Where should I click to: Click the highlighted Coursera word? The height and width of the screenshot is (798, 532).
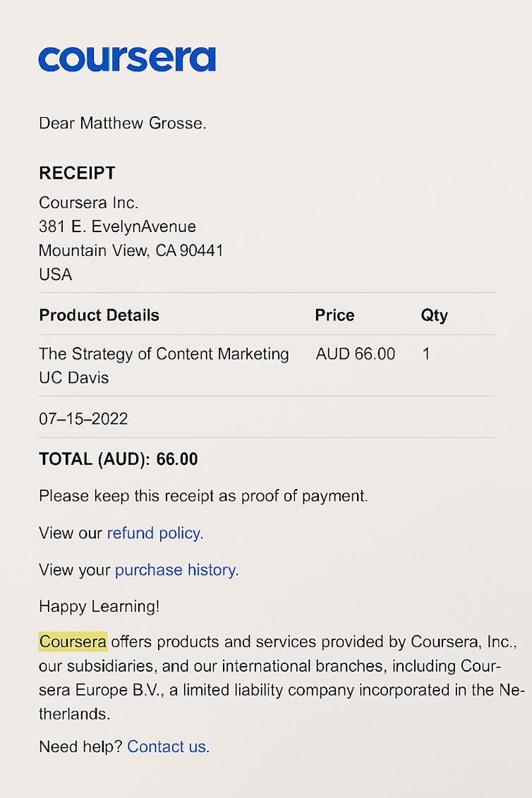click(73, 642)
